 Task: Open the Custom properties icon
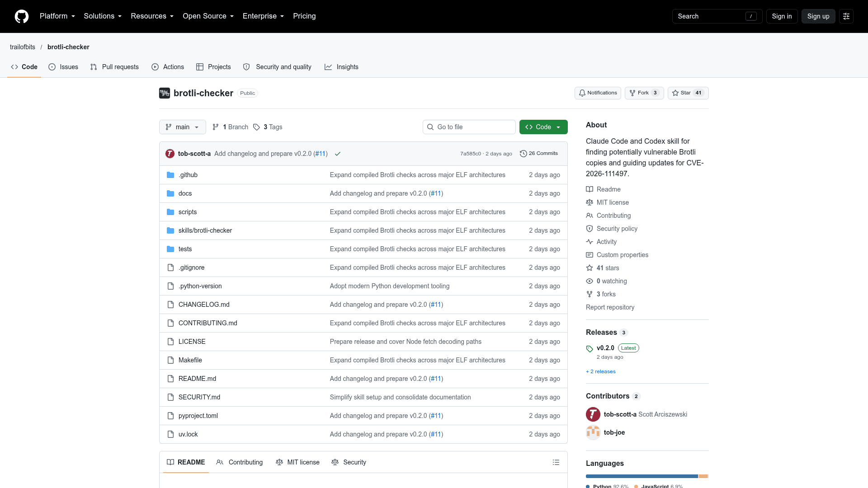pos(590,255)
